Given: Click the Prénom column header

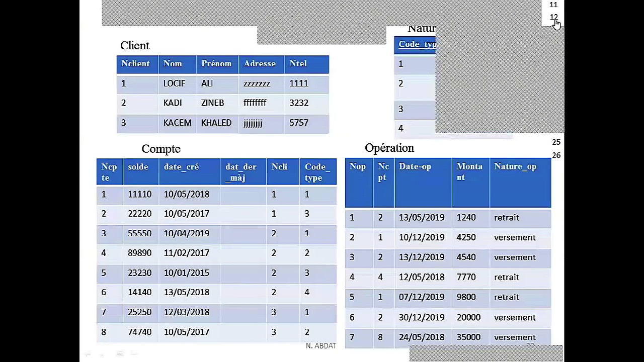Looking at the screenshot, I should [216, 63].
